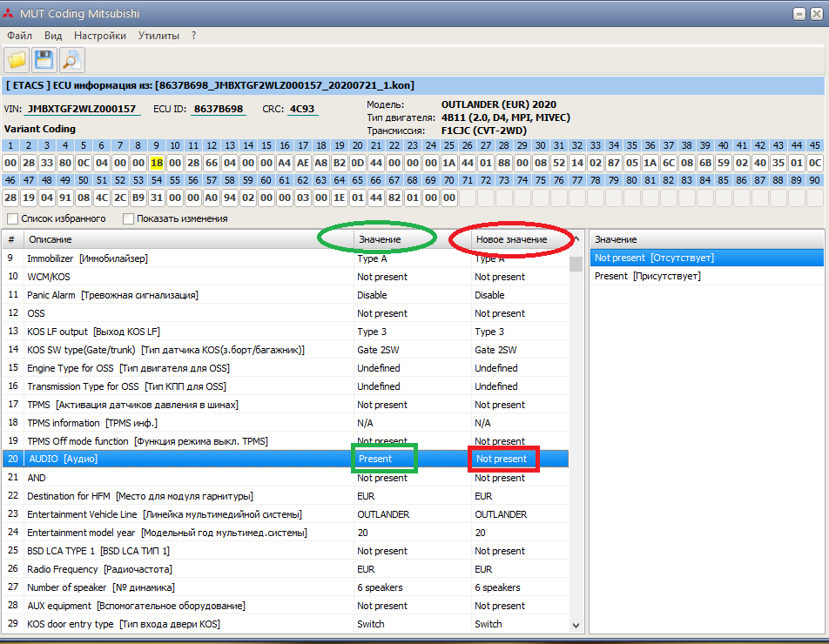Open the ? help menu

pyautogui.click(x=194, y=36)
